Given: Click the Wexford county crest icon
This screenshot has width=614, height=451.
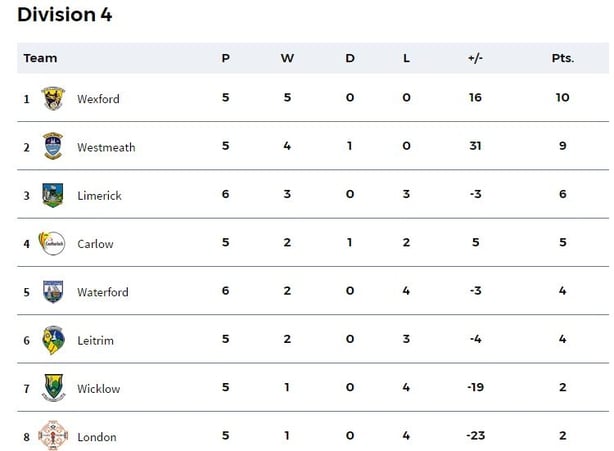Looking at the screenshot, I should tap(53, 98).
